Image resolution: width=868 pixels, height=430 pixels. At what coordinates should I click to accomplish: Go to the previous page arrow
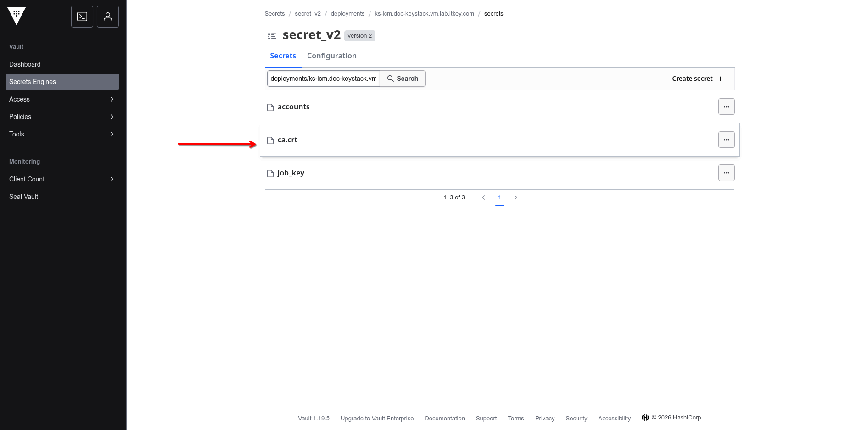[483, 198]
